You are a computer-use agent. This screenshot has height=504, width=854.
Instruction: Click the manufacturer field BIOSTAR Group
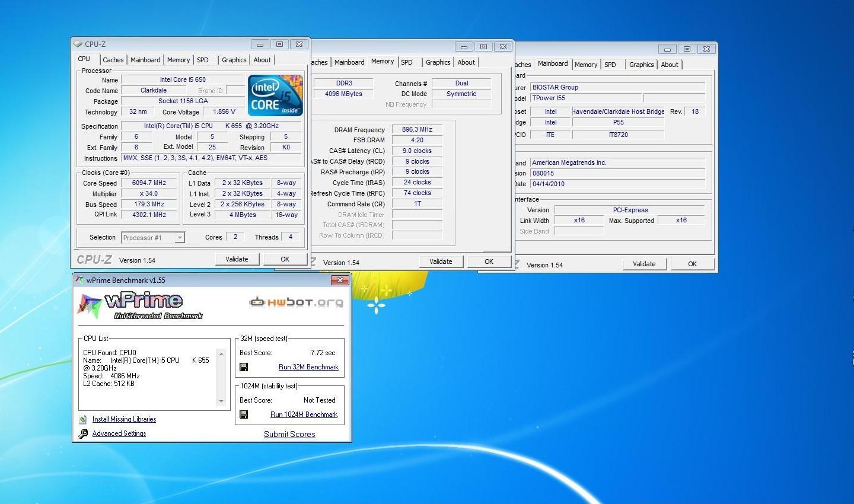click(617, 87)
